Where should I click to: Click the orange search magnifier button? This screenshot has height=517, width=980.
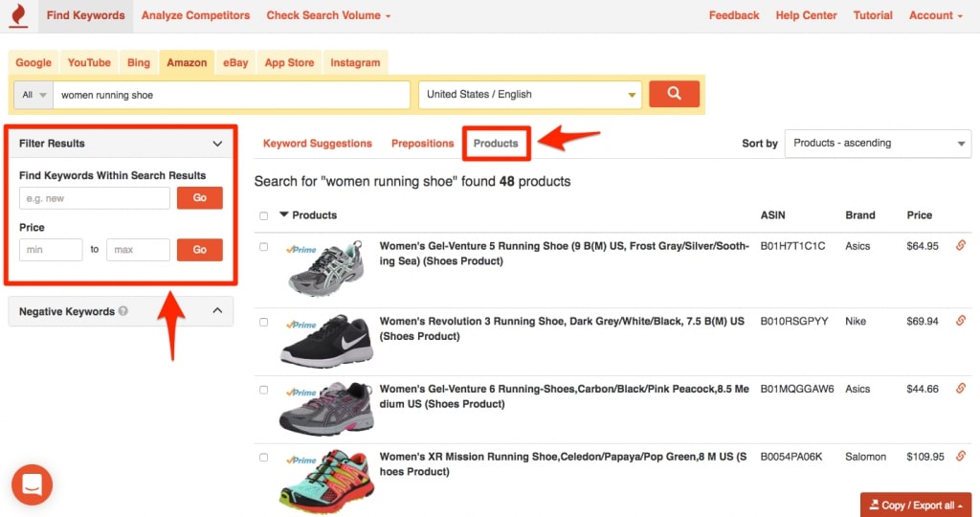coord(674,94)
